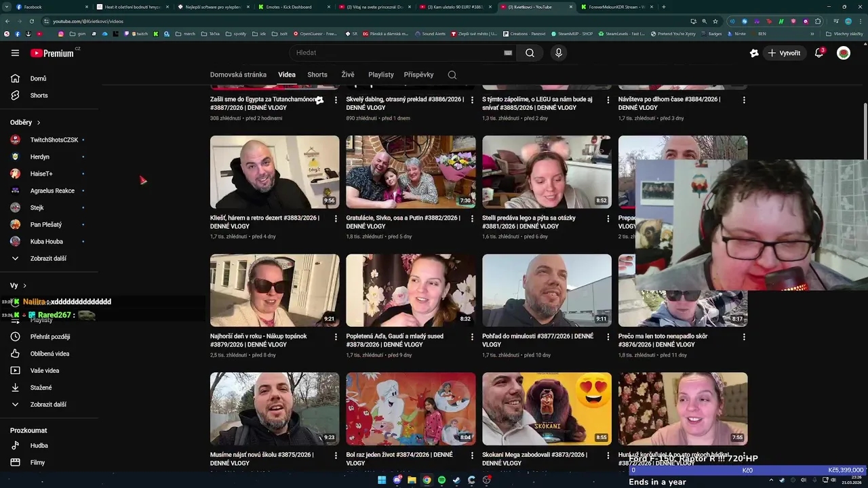Open Přehrát později list
The width and height of the screenshot is (868, 488).
[49, 337]
